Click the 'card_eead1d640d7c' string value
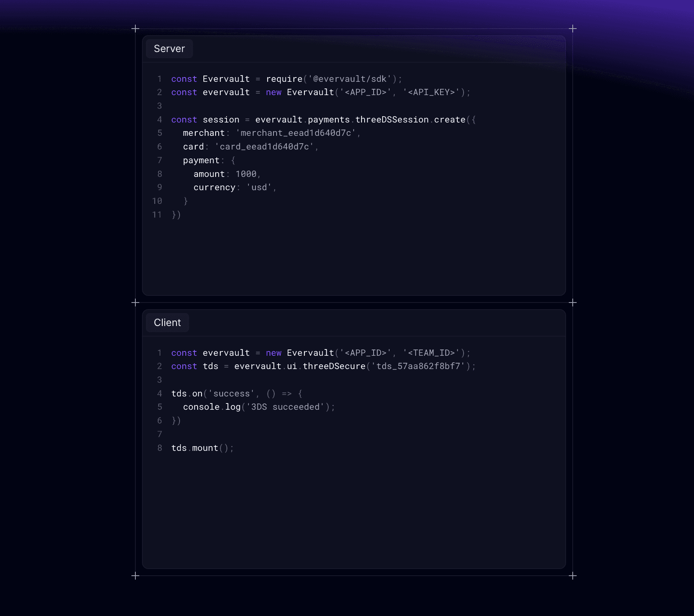694x616 pixels. pos(264,147)
